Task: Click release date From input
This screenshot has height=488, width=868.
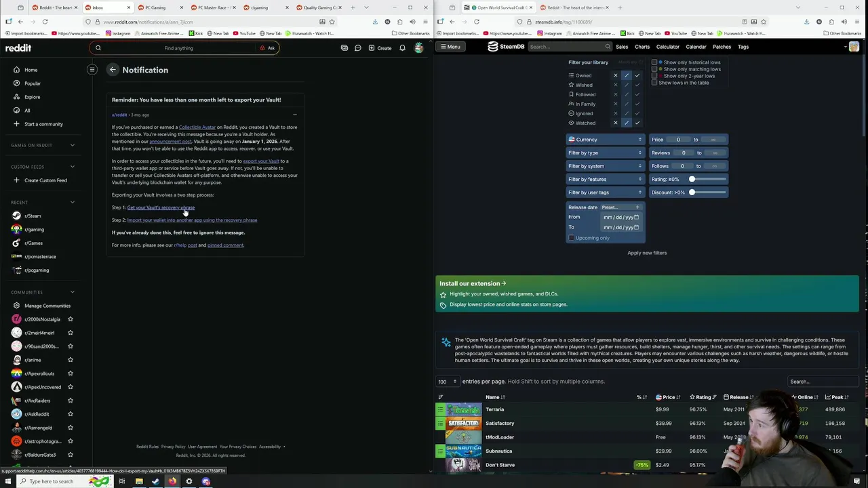Action: click(x=621, y=217)
